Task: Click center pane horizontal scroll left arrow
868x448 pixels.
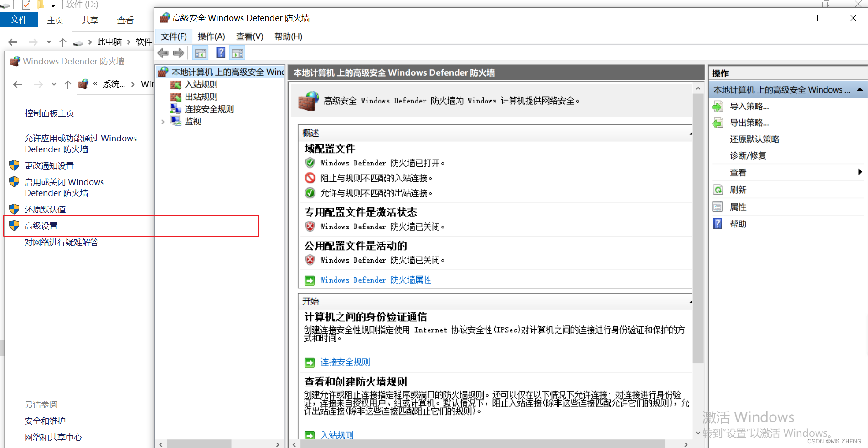Action: tap(294, 444)
